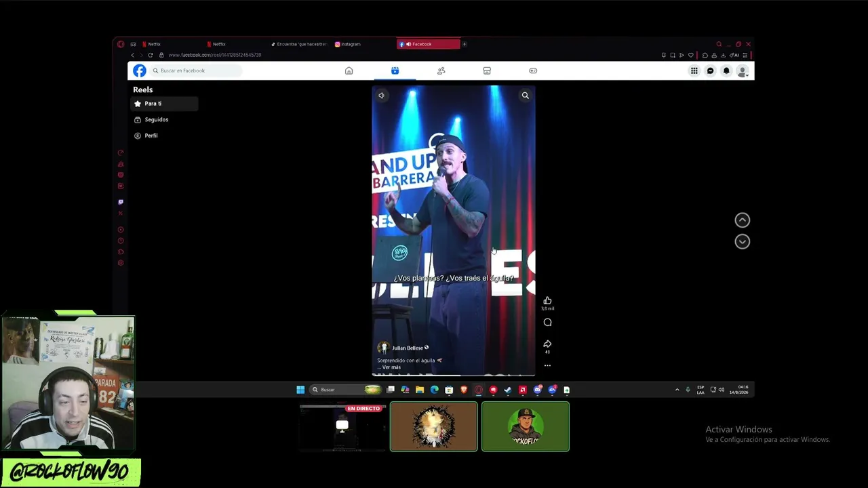Open the Friends icon in Facebook navigation
This screenshot has height=488, width=868.
pos(441,70)
